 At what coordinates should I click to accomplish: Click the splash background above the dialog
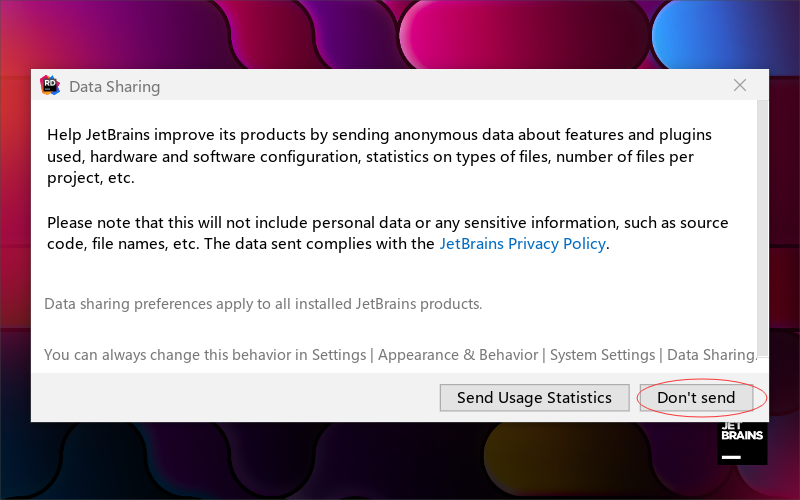300,35
